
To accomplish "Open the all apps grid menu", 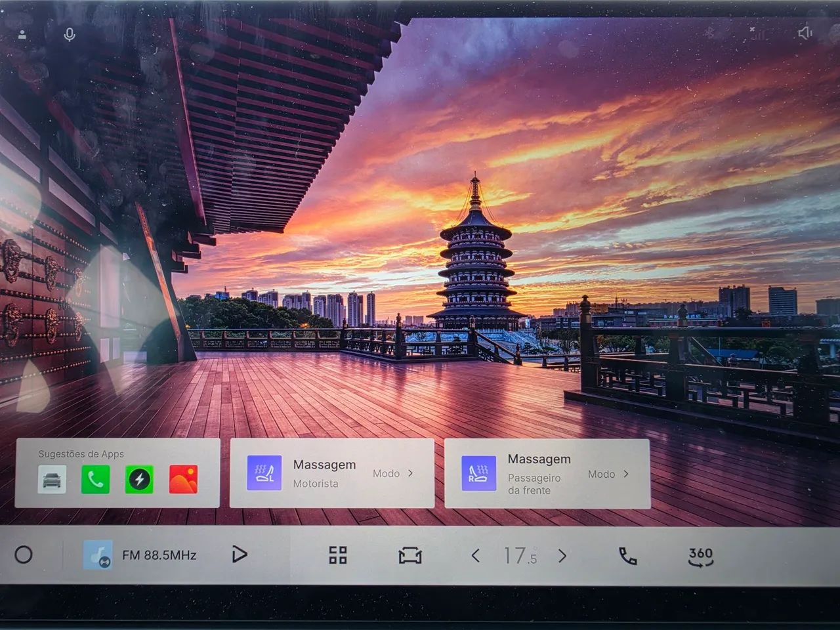I will pyautogui.click(x=338, y=555).
